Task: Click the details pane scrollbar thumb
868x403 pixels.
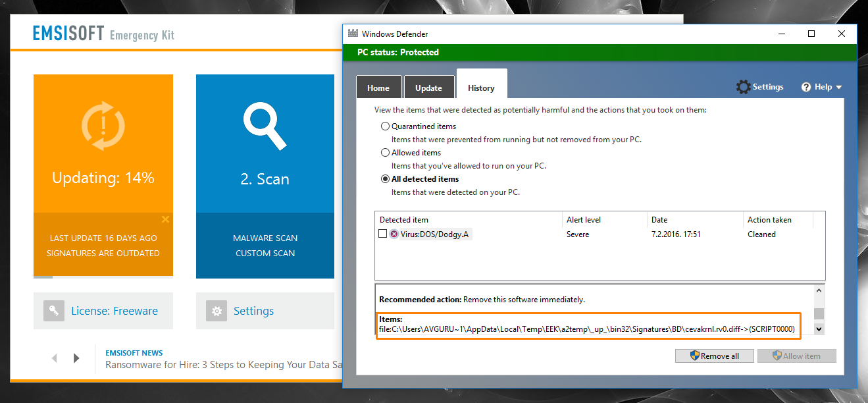Action: pyautogui.click(x=819, y=313)
